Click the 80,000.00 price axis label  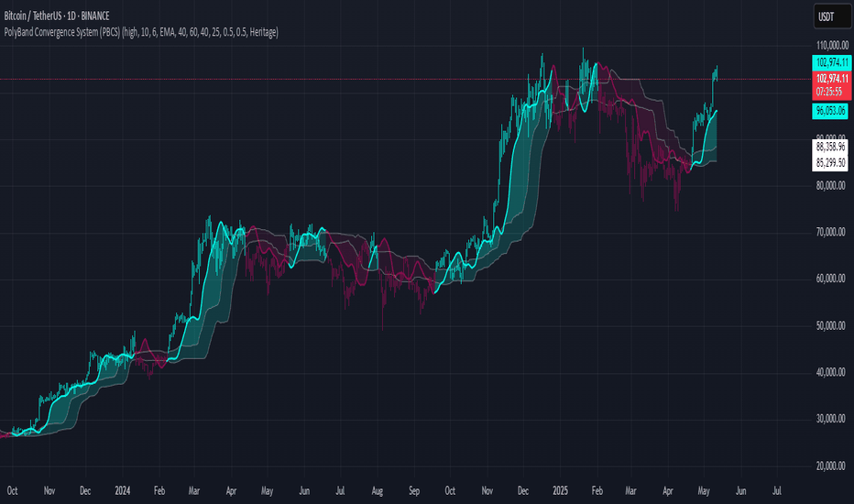click(830, 186)
